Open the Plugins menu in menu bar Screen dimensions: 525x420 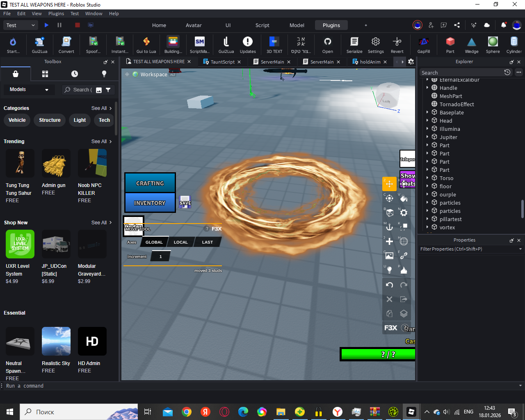click(x=56, y=14)
